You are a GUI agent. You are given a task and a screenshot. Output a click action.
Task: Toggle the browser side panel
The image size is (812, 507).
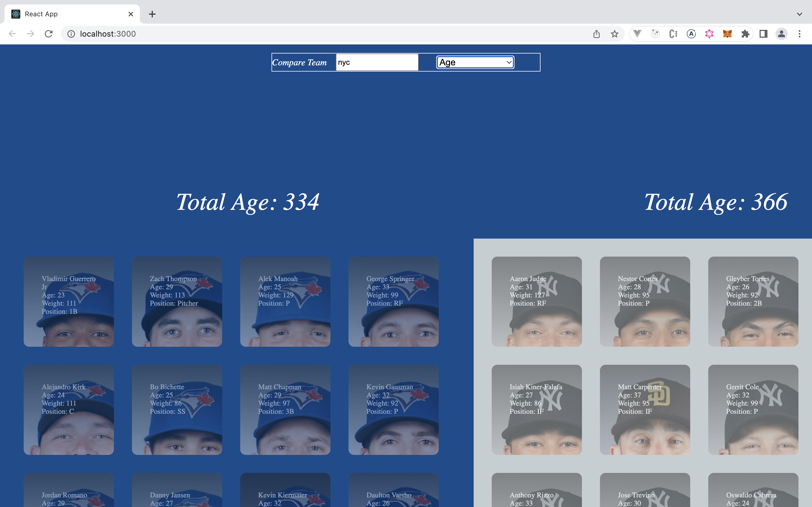(763, 34)
